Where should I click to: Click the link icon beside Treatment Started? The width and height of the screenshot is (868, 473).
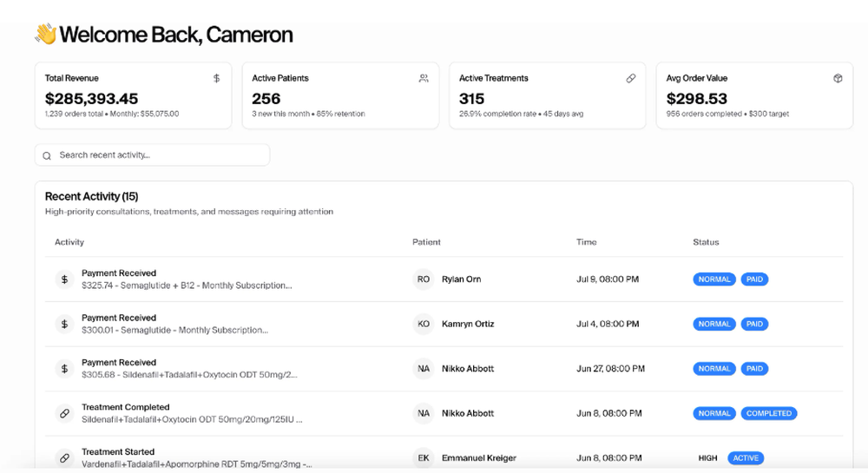point(64,458)
